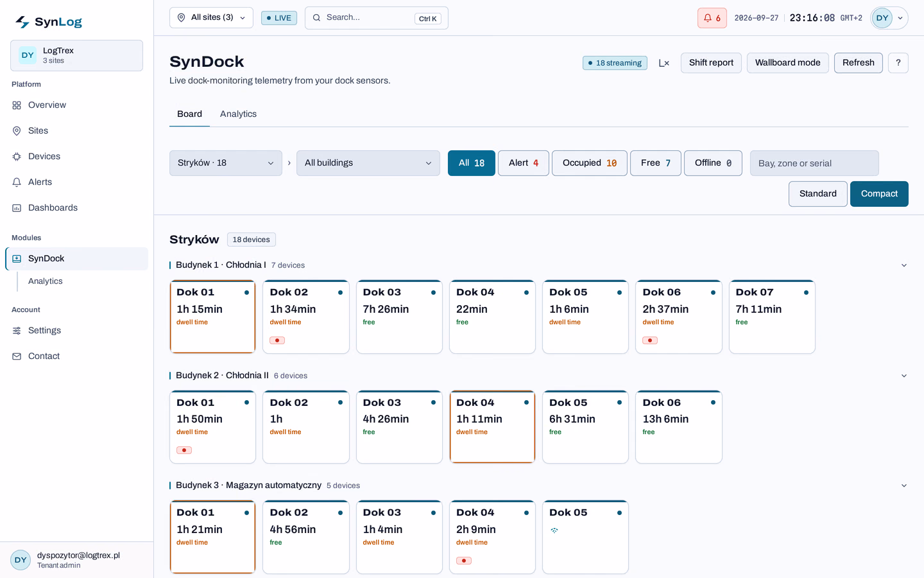Click the SynLog logo

(49, 22)
